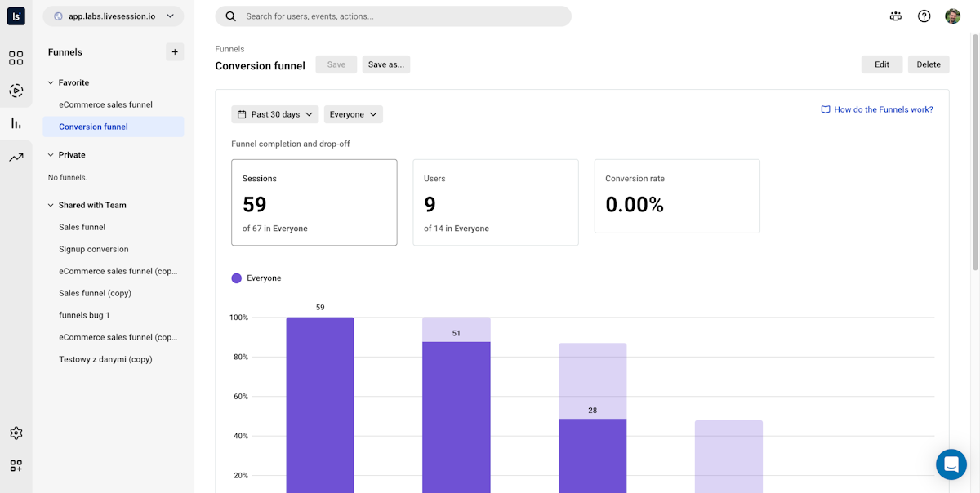Select eCommerce sales funnel in Favorites
The height and width of the screenshot is (493, 980).
click(x=105, y=104)
